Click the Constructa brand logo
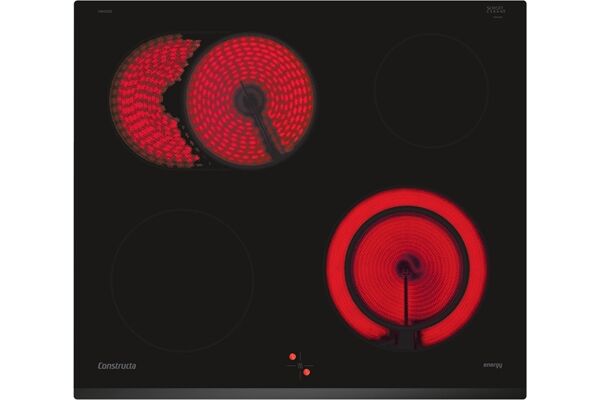600x400 pixels. (x=117, y=366)
